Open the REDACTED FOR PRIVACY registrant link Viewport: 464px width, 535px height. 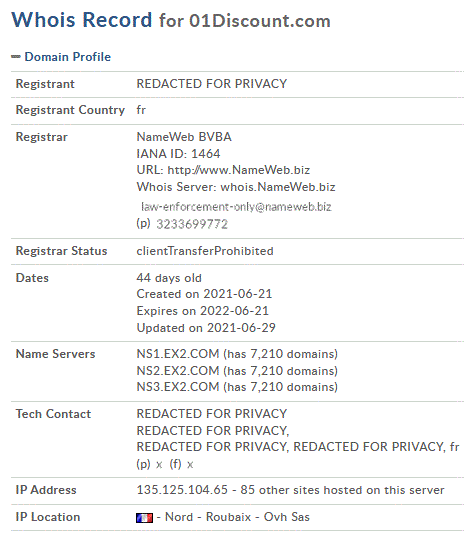point(212,84)
